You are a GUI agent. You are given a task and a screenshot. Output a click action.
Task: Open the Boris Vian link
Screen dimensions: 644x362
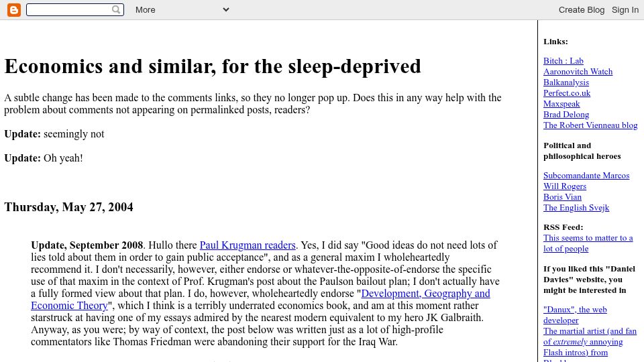(x=562, y=196)
